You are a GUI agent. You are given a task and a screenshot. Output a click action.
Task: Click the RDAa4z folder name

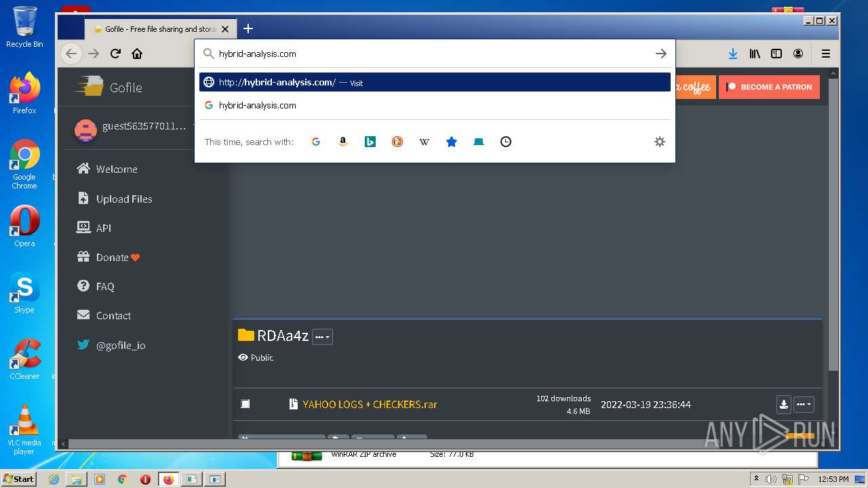(283, 335)
